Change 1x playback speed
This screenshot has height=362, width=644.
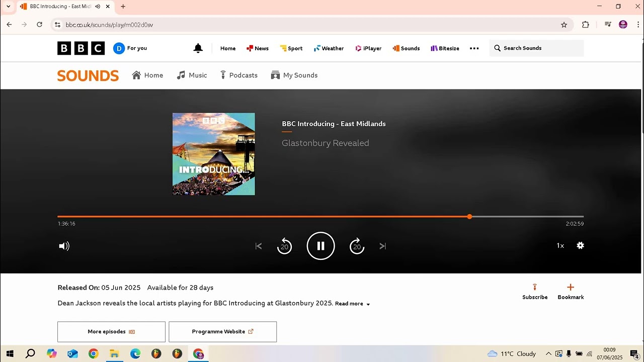560,245
